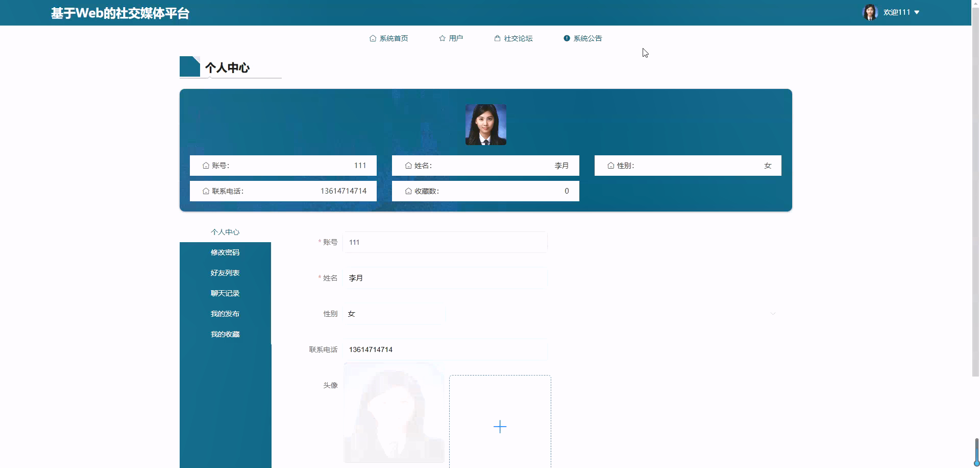This screenshot has height=468, width=980.
Task: Click the 个人中心 page heading
Action: coord(227,67)
